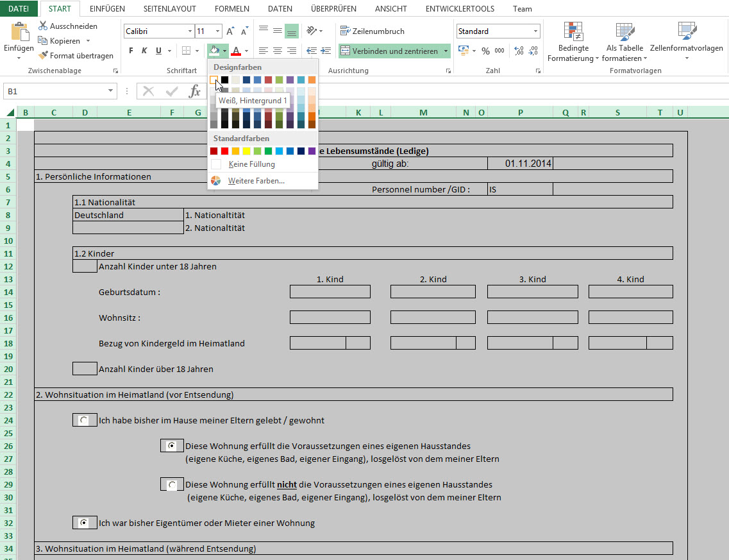Open Als Tabelle formatieren menu
This screenshot has width=729, height=560.
(624, 42)
